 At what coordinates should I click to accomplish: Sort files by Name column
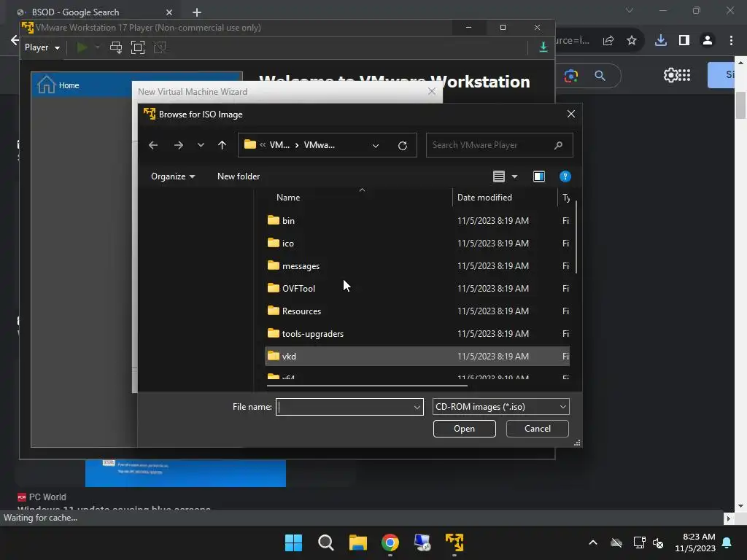288,197
